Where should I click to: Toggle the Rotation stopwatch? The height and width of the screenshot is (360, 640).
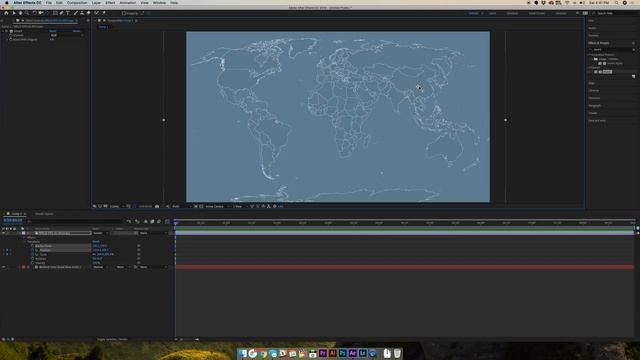[x=33, y=259]
